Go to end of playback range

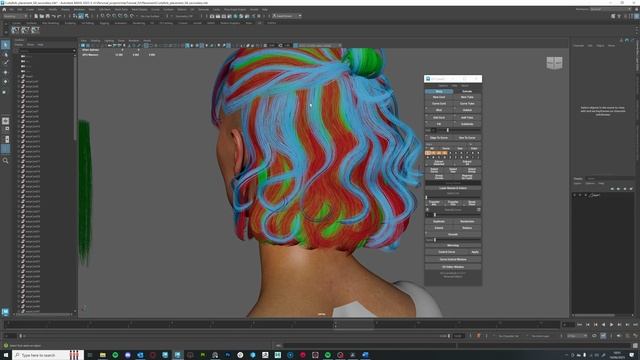[x=635, y=324]
